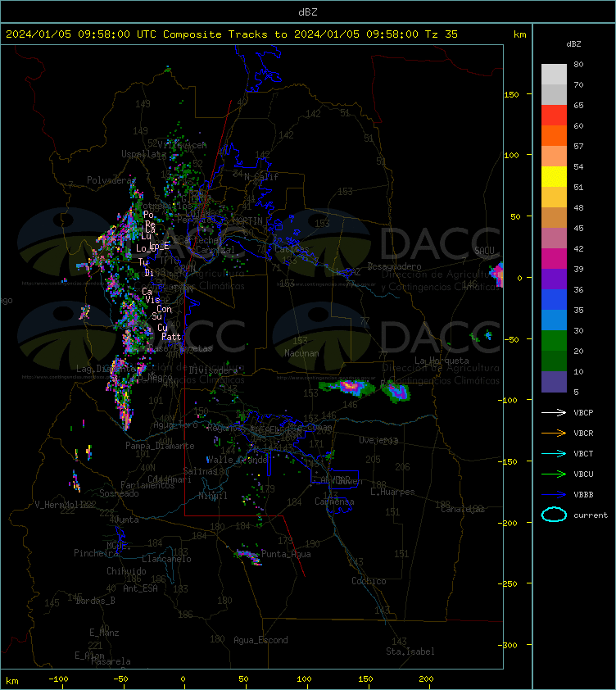Screen dimensions: 616x690
Task: Click the 'dBZ' title in top bar
Action: [307, 12]
